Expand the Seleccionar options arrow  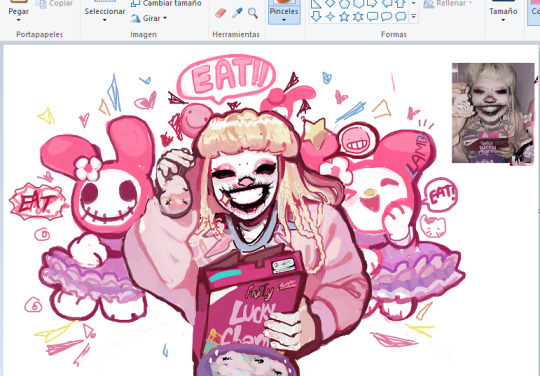[x=105, y=20]
